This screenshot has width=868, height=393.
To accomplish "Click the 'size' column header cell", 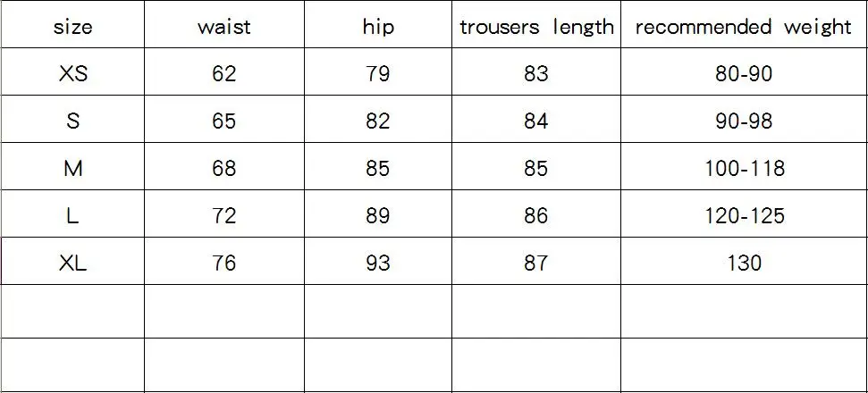I will coord(72,24).
